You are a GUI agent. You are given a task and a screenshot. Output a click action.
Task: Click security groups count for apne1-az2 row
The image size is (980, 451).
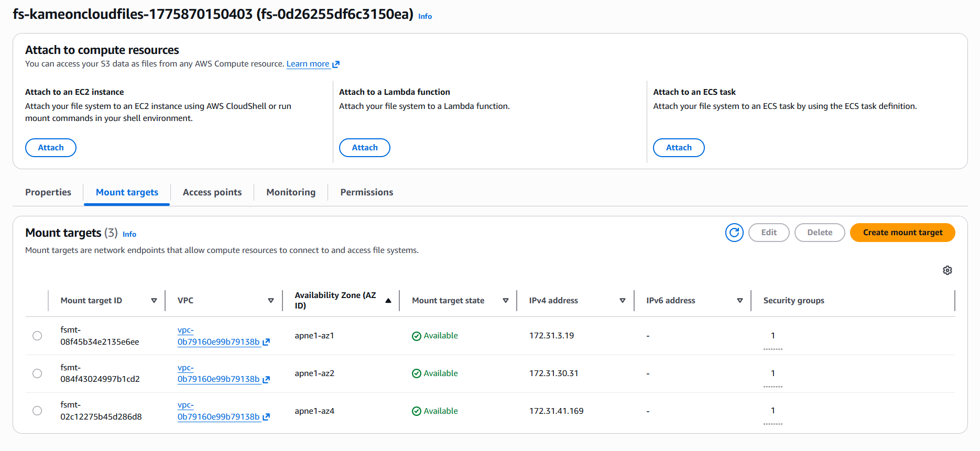(772, 373)
